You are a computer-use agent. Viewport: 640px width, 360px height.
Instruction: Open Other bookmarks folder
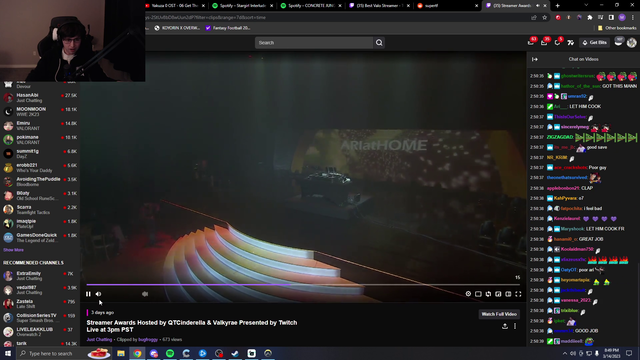coord(617,28)
